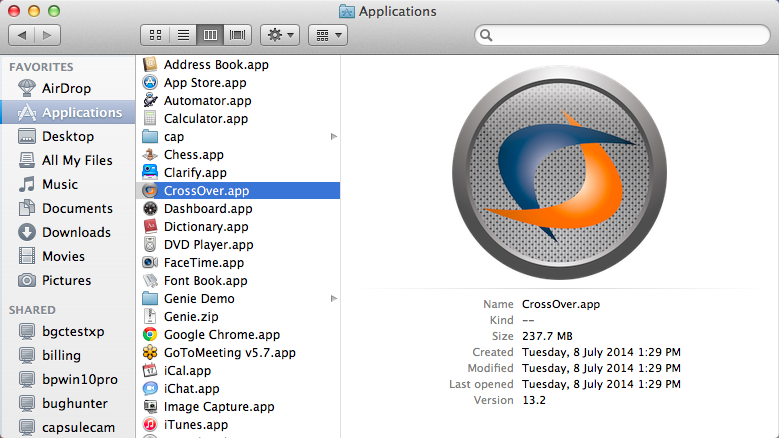Click the FAVORITES sidebar header
This screenshot has width=779, height=438.
41,67
